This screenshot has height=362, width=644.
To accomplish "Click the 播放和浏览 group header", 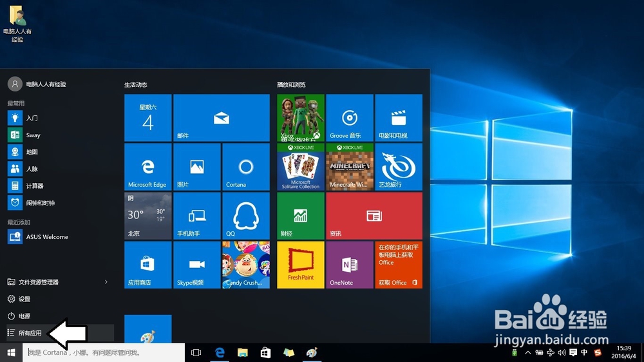I will 291,84.
